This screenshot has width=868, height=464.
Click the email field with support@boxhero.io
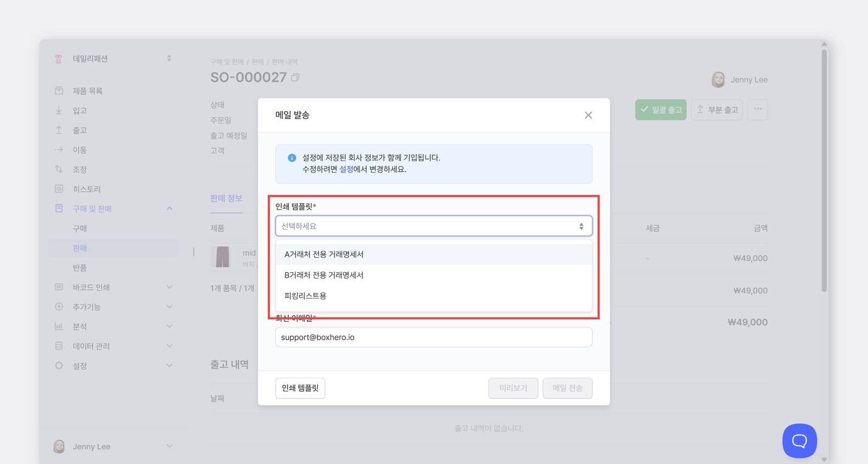(433, 337)
